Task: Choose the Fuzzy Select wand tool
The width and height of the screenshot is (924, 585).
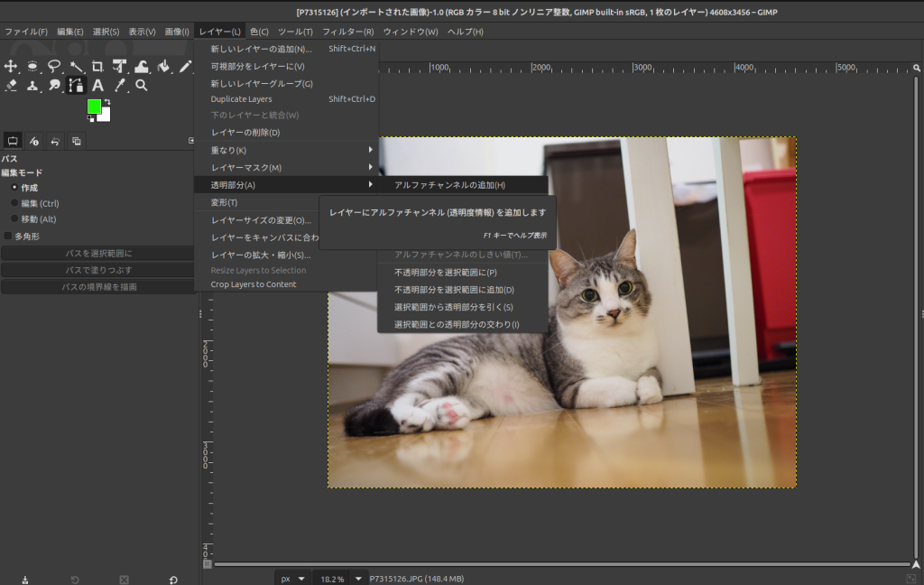Action: (x=76, y=66)
